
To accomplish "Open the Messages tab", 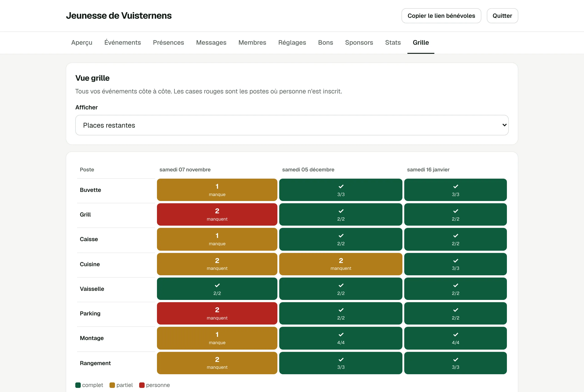I will tap(211, 42).
